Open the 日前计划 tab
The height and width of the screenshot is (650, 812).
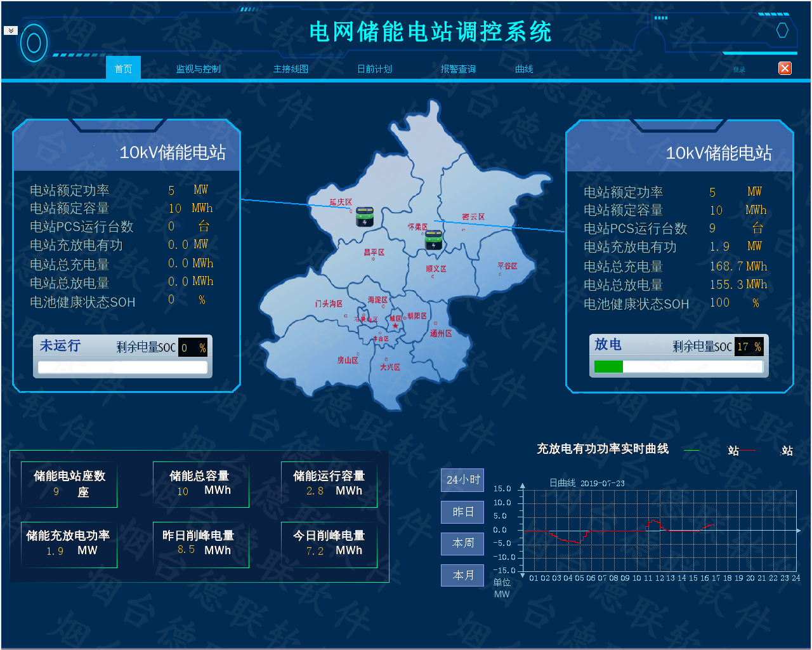pos(374,69)
